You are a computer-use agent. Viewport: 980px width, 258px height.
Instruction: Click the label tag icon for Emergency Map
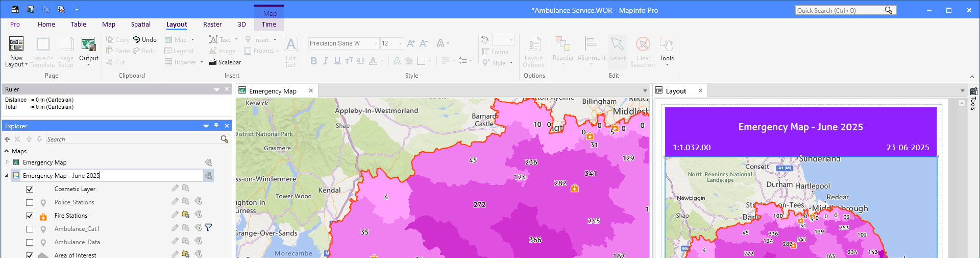(208, 162)
